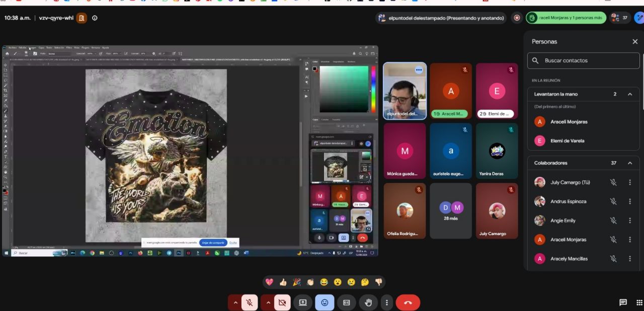Switch to Canales tab in Photoshop layers panel
Image resolution: width=644 pixels, height=311 pixels.
pyautogui.click(x=326, y=120)
